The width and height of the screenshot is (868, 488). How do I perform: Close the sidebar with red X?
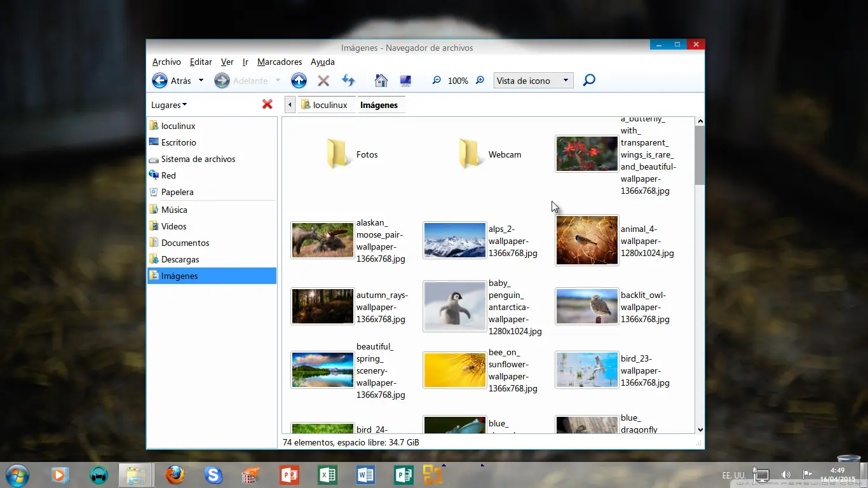tap(268, 104)
